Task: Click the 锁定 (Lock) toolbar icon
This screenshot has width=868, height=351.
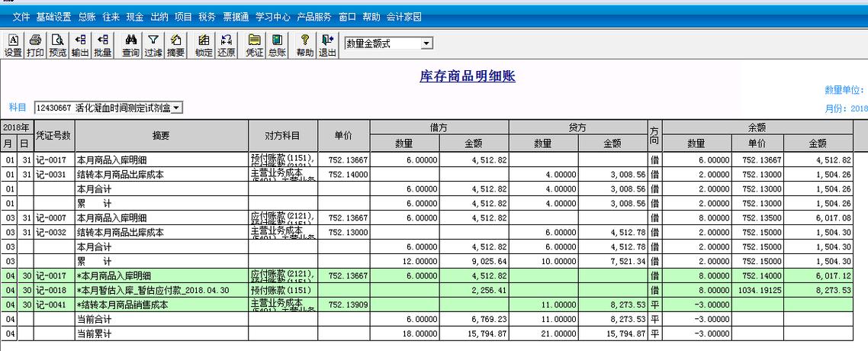Action: pyautogui.click(x=204, y=45)
